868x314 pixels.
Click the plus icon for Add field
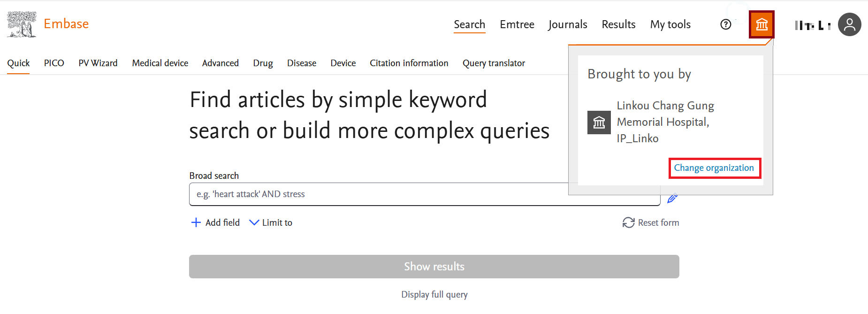pyautogui.click(x=196, y=222)
